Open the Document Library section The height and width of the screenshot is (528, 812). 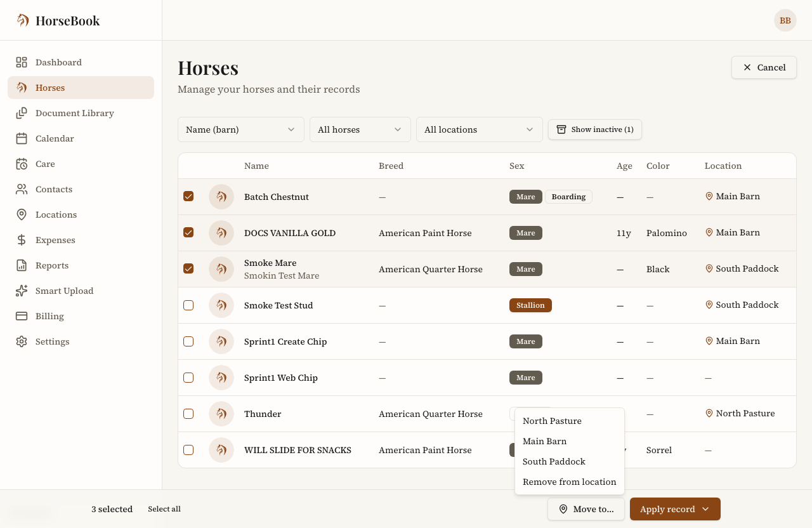pyautogui.click(x=81, y=113)
